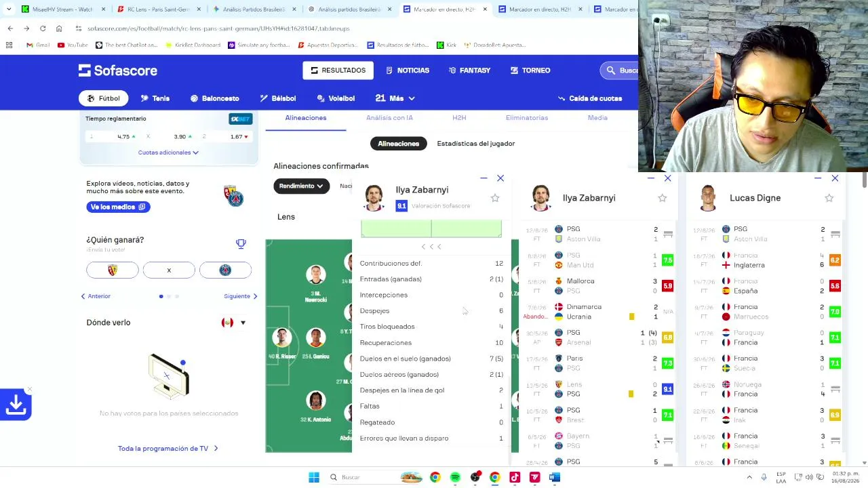Open the FANTASY section
Viewport: 868px width, 488px height.
(469, 70)
